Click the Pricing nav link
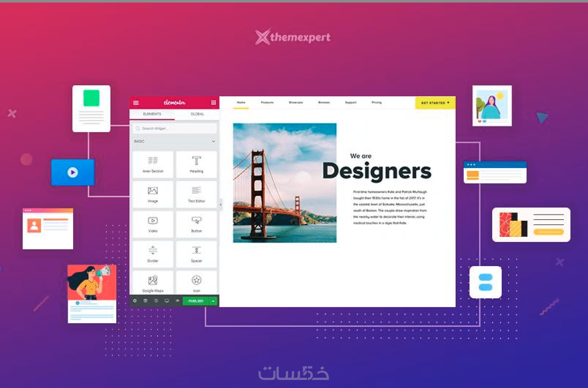Viewport: 588px width, 388px height. pos(377,103)
